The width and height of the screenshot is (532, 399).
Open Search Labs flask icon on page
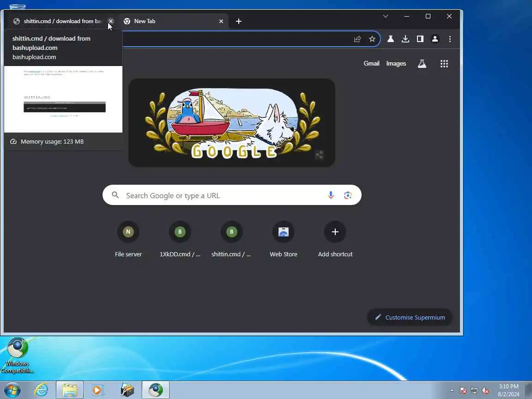pos(422,63)
